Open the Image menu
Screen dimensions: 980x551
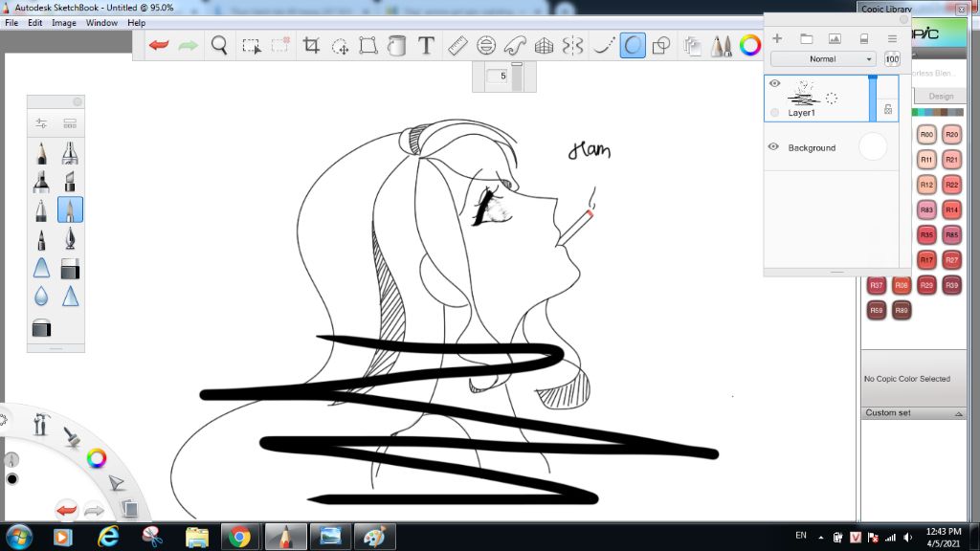64,23
